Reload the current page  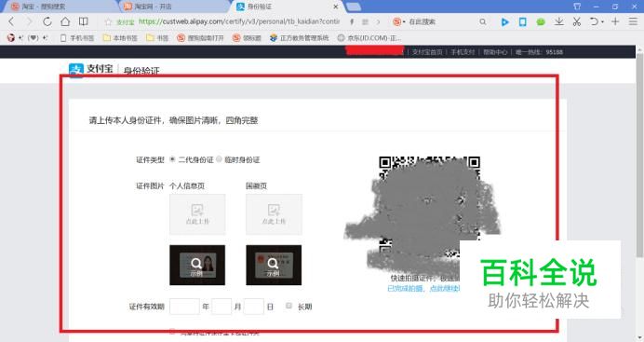(47, 21)
